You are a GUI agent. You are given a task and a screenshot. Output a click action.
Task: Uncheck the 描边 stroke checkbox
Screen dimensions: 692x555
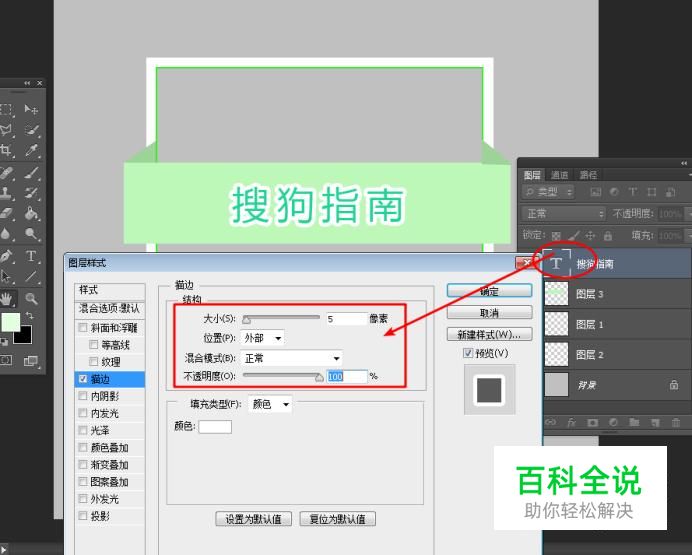click(83, 379)
